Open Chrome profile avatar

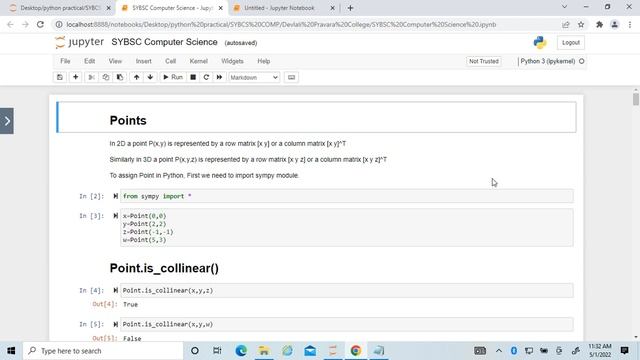[614, 24]
